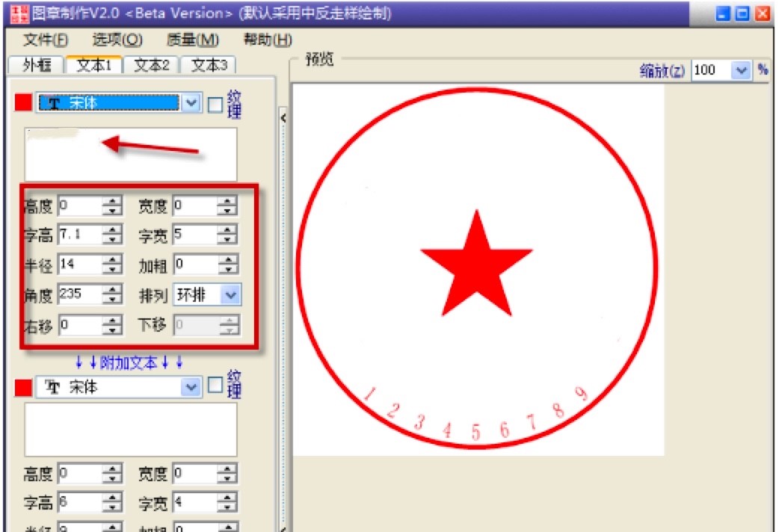Click the 半径 field showing 14

click(x=81, y=265)
